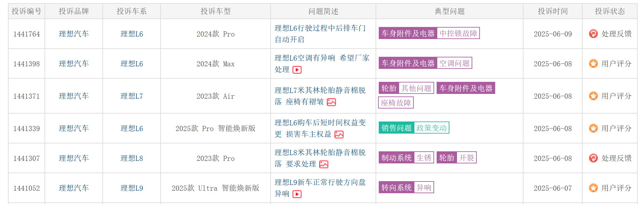The width and height of the screenshot is (644, 204).
Task: Click 用户评分 status text for complaint 1441052
Action: coord(616,188)
